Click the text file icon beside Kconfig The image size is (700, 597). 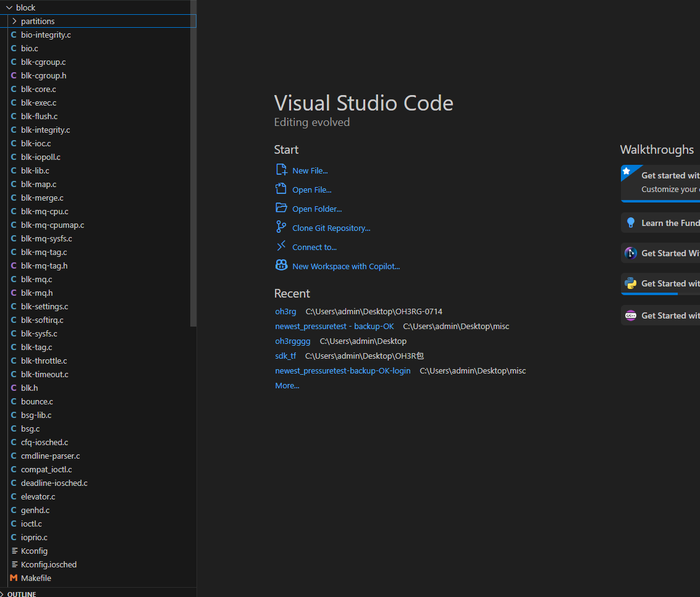point(14,551)
